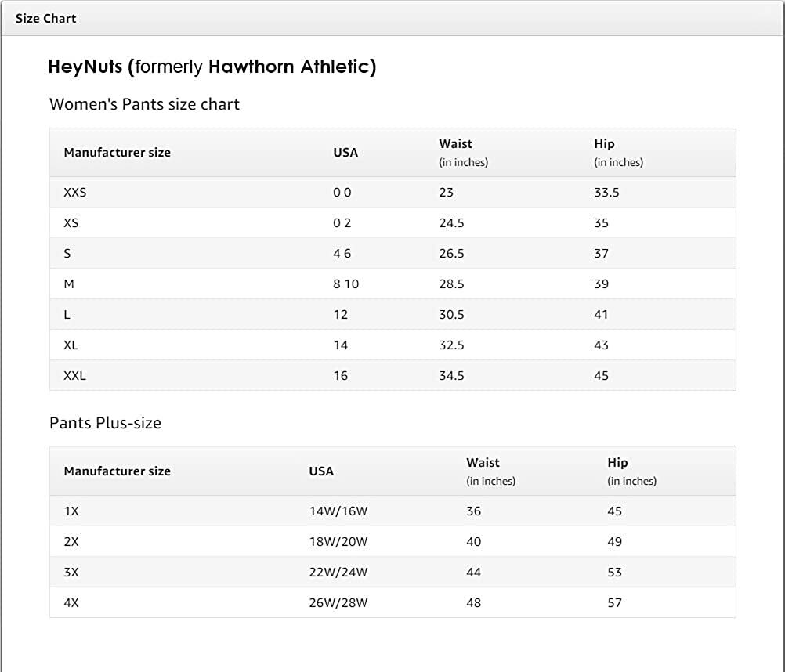Select the HeyNuts brand heading

[x=212, y=67]
